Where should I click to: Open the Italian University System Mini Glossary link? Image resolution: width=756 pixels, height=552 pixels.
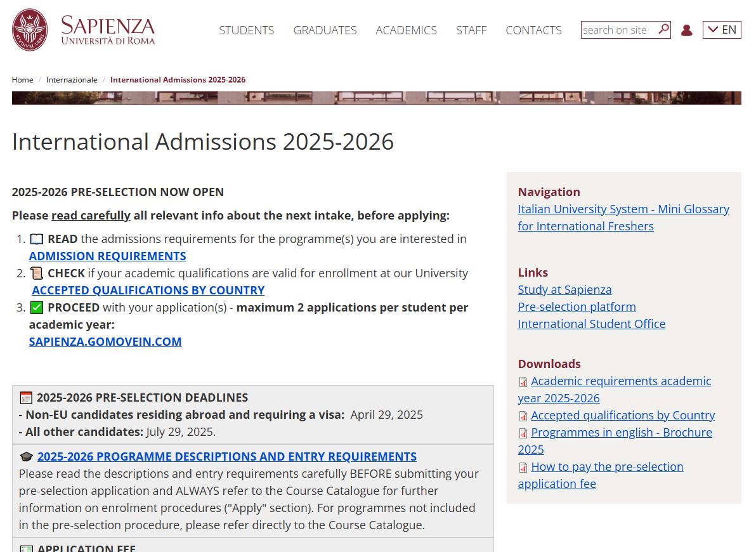click(x=623, y=209)
